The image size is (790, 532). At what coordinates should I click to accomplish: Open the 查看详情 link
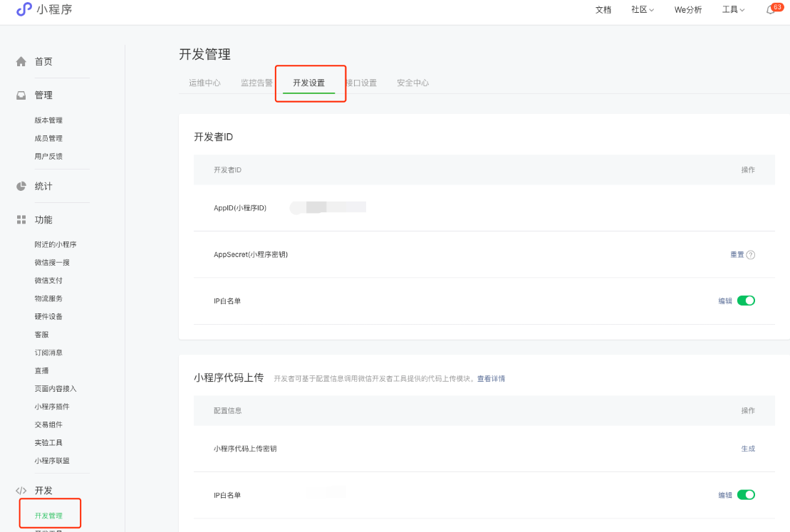pyautogui.click(x=491, y=379)
